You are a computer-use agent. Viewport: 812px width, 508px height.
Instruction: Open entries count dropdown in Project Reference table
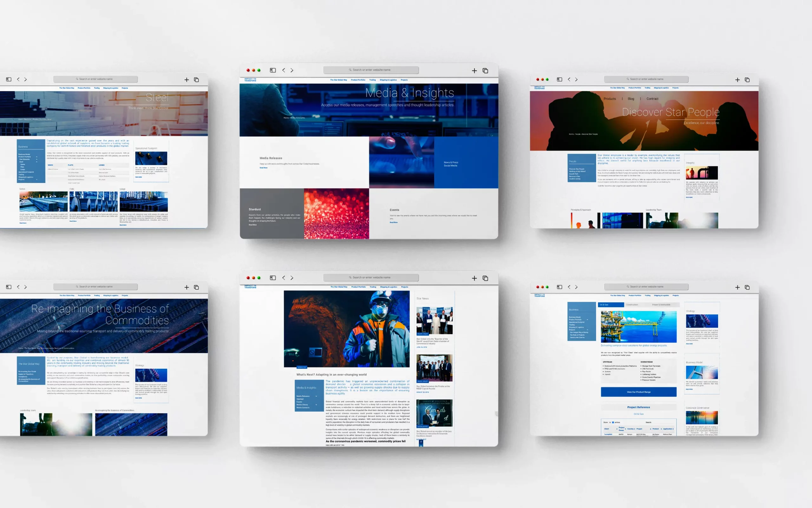click(613, 422)
